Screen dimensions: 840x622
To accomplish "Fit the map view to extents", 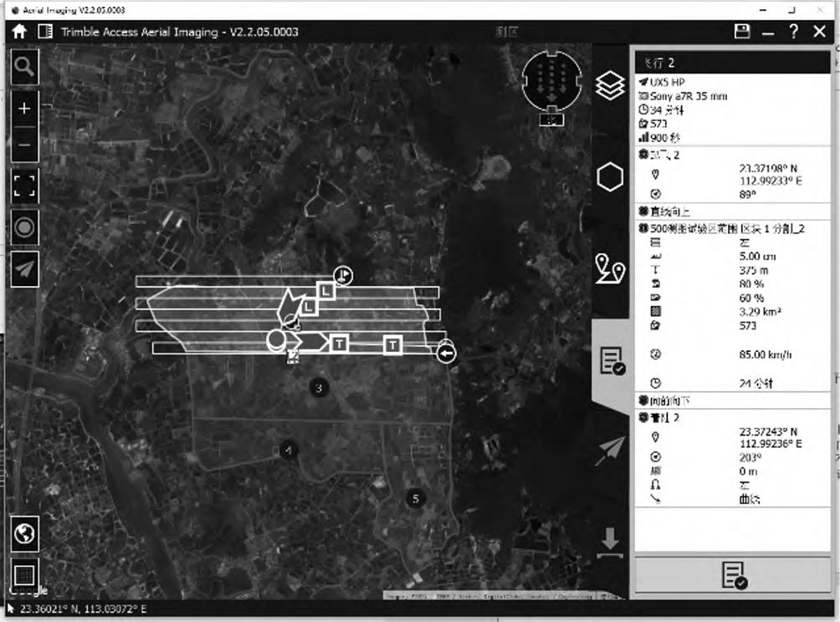I will [24, 186].
